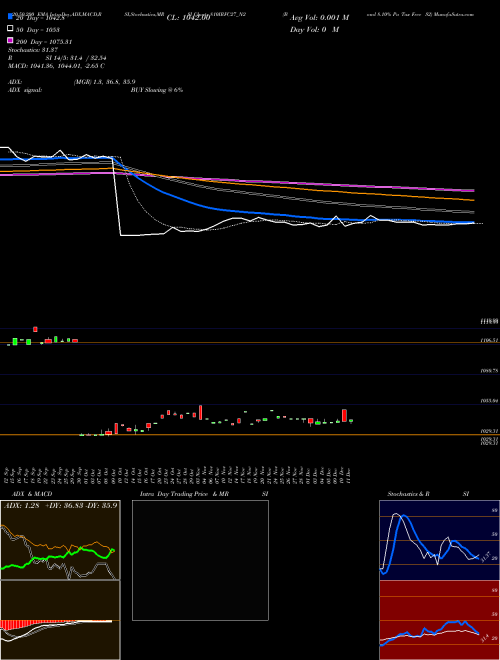This screenshot has height=660, width=500.
Task: Open the blue Stochastics chart panel
Action: 439,540
